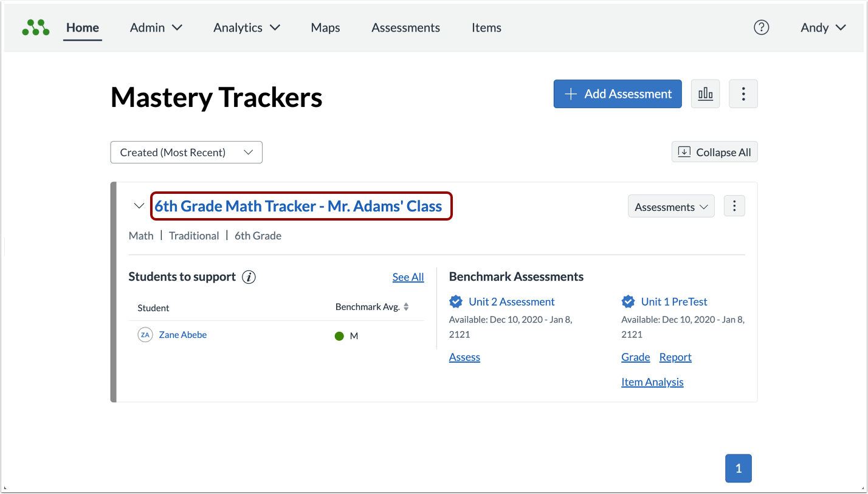Open the Created (Most Recent) sort dropdown
Viewport: 868px width, 494px height.
coord(186,152)
